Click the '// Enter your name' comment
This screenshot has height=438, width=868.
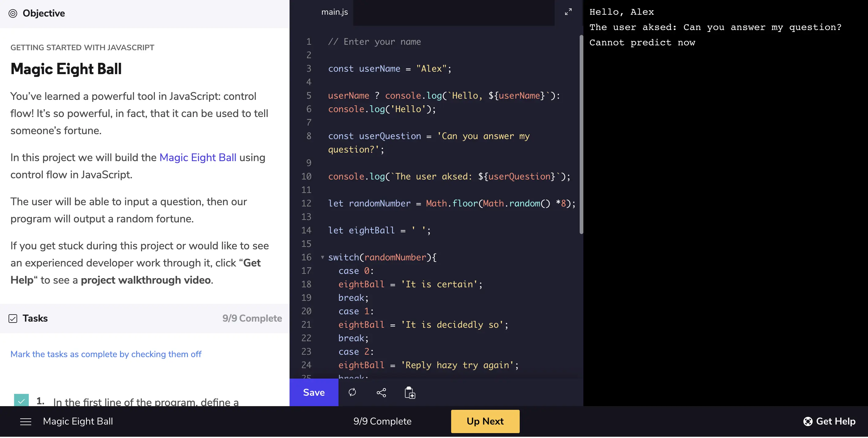[374, 42]
